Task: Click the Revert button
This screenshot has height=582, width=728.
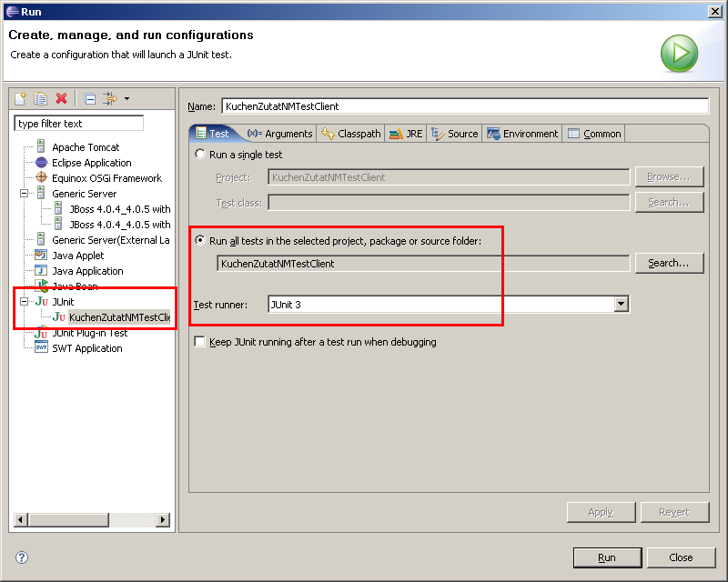Action: tap(674, 512)
